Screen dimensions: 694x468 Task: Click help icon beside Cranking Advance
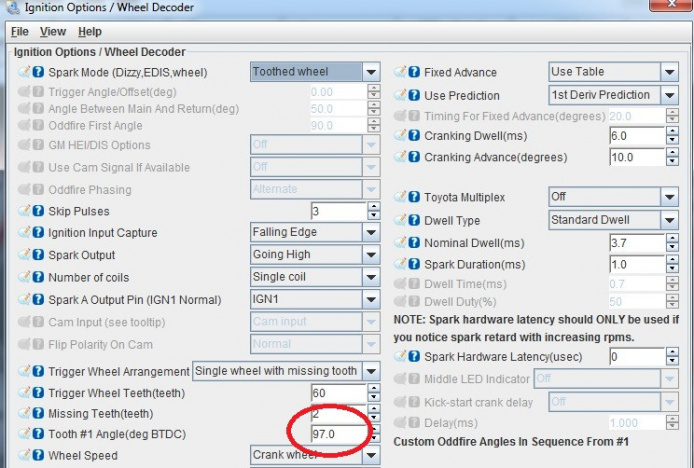click(414, 157)
